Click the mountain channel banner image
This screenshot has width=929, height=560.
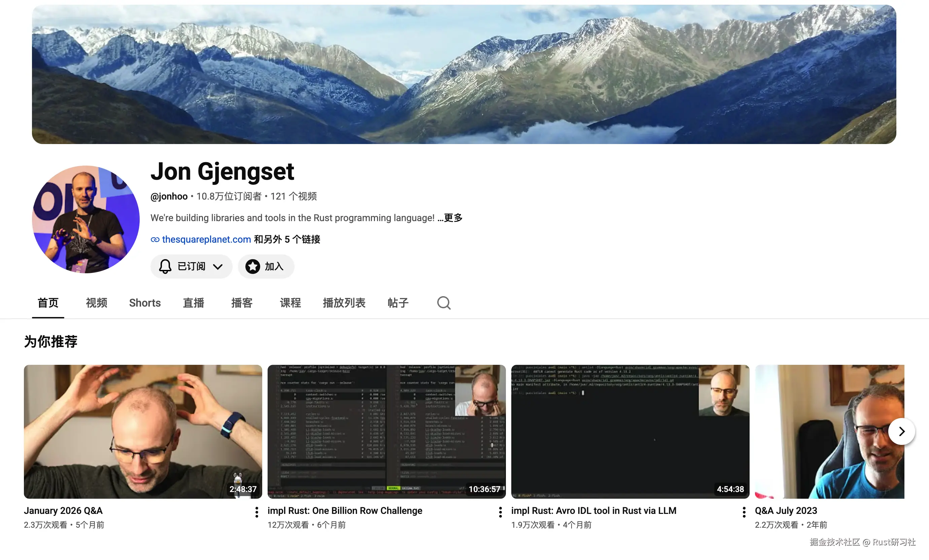tap(464, 74)
